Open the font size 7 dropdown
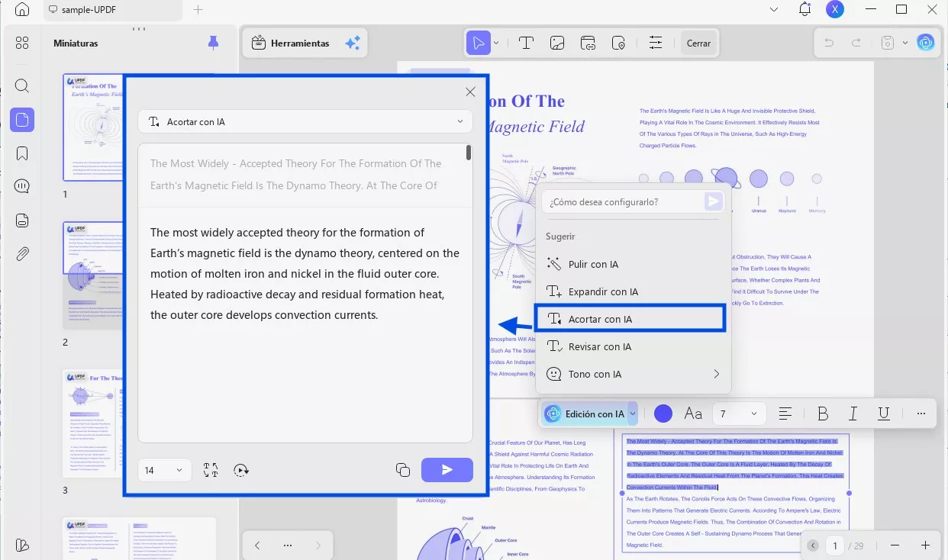Viewport: 948px width, 560px height. (x=739, y=414)
